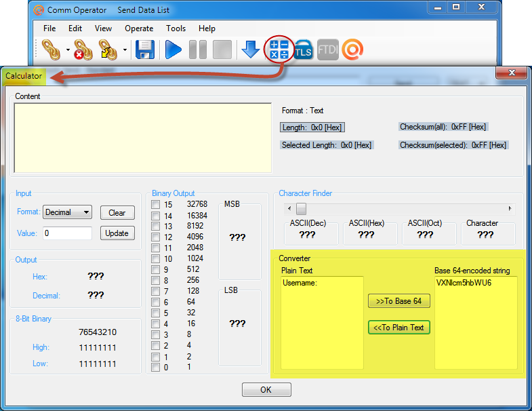
Task: Toggle bit 7 checkbox (128)
Action: (156, 292)
